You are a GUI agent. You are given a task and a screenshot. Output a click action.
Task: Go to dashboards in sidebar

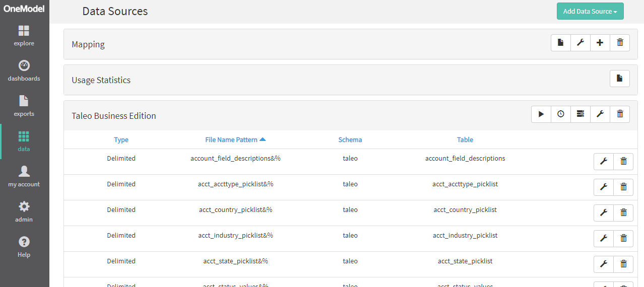(x=24, y=71)
